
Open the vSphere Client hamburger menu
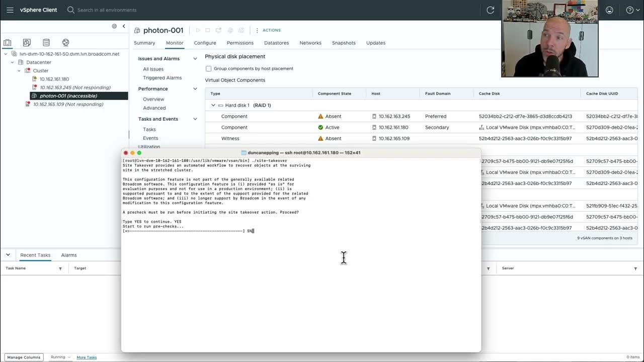point(10,10)
